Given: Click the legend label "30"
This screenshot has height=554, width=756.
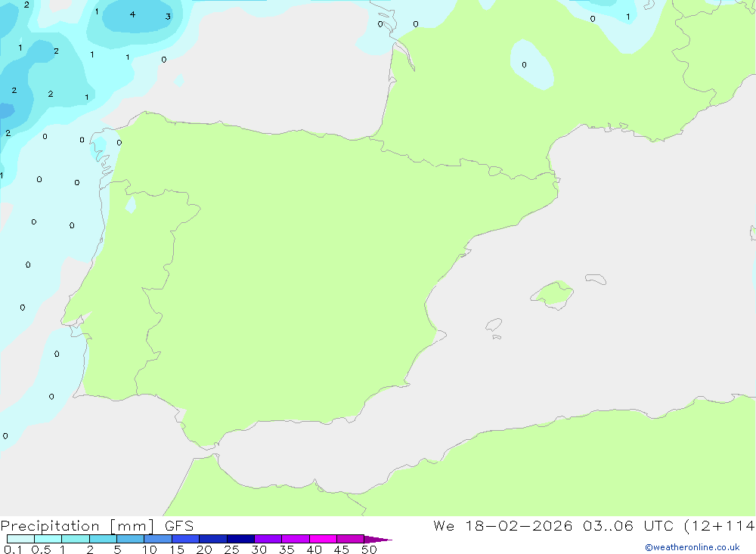Looking at the screenshot, I should (259, 549).
